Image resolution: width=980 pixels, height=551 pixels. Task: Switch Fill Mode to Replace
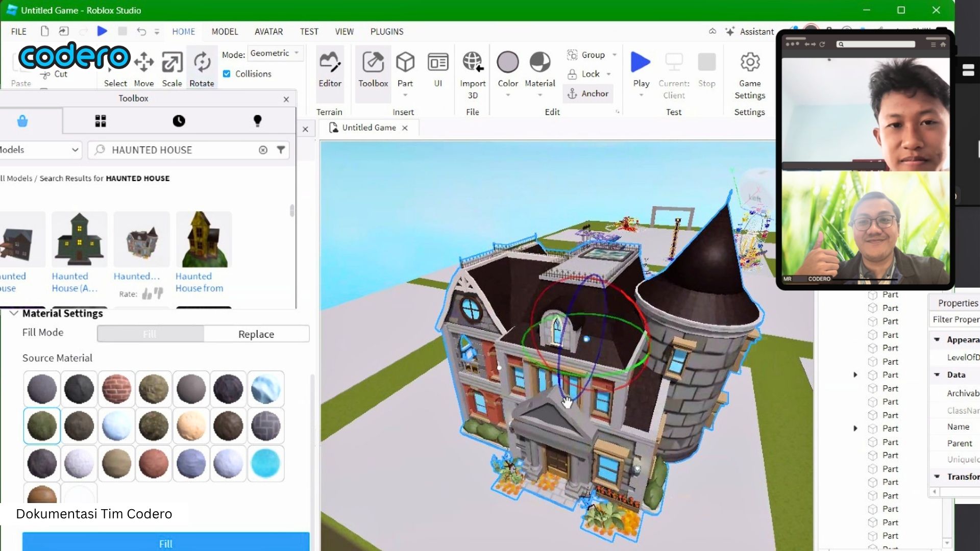(256, 334)
